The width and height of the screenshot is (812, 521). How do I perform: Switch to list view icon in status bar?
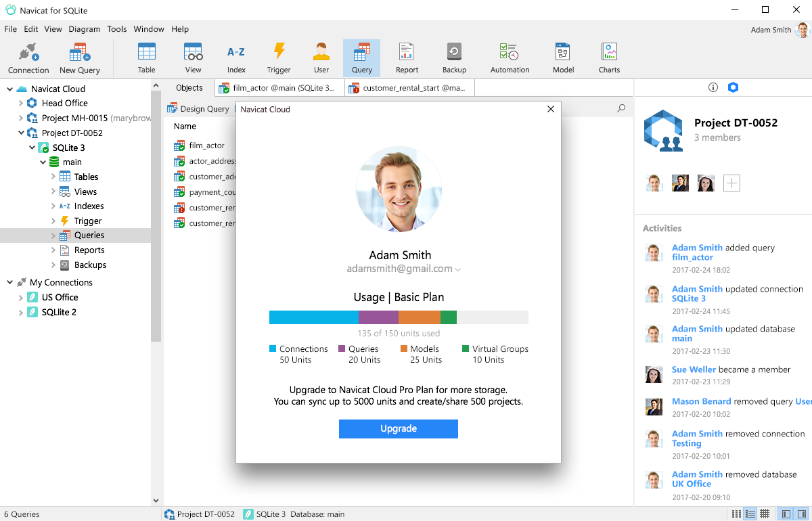[736, 514]
